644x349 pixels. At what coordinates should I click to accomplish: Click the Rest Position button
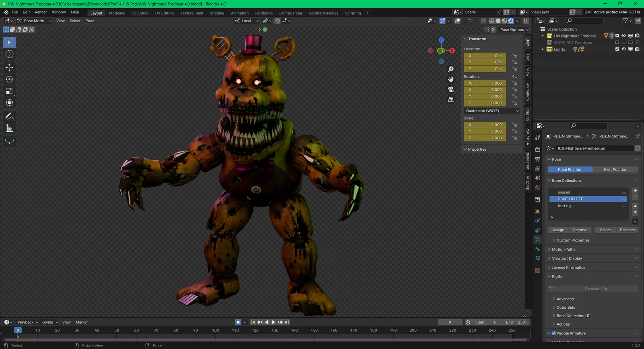[615, 170]
